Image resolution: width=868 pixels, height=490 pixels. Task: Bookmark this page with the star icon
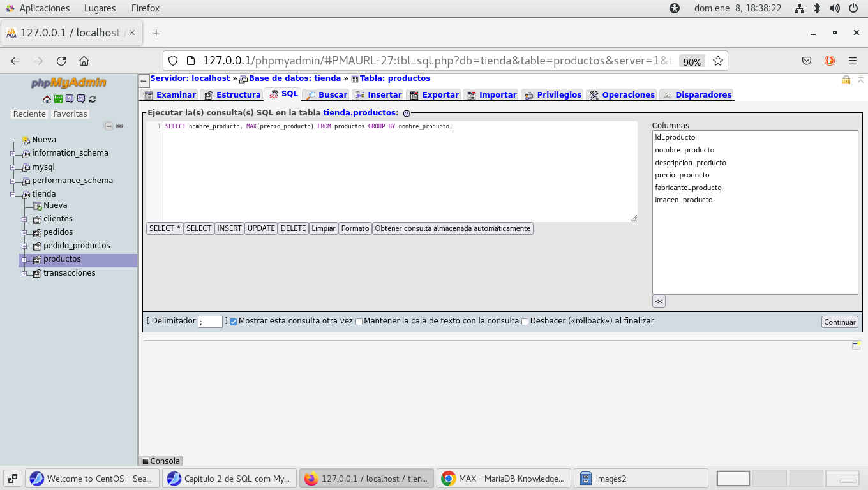(718, 61)
